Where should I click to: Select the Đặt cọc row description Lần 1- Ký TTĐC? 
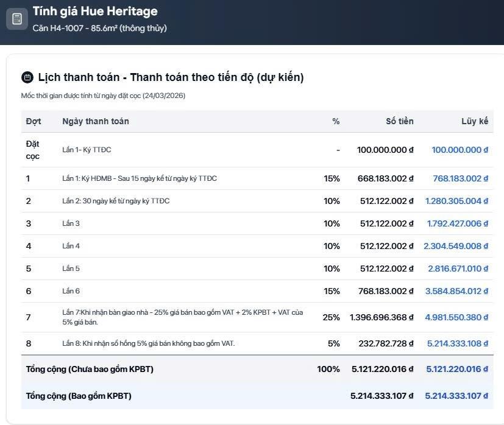pyautogui.click(x=87, y=150)
